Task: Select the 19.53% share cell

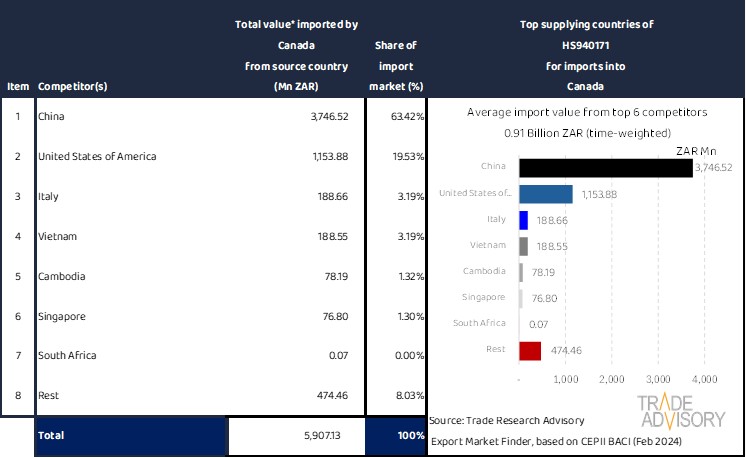Action: coord(407,156)
